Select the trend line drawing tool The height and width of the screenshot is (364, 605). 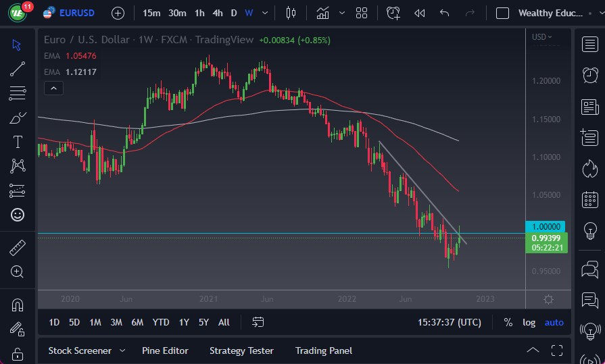(x=18, y=68)
